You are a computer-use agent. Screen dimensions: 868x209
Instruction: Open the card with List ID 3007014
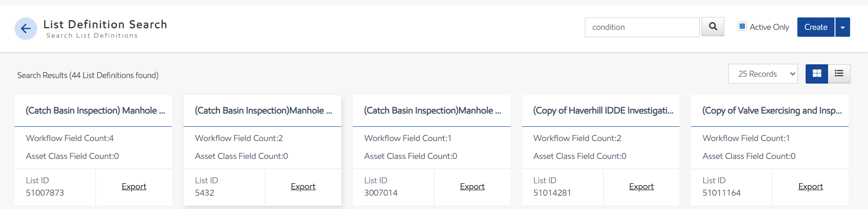point(433,111)
